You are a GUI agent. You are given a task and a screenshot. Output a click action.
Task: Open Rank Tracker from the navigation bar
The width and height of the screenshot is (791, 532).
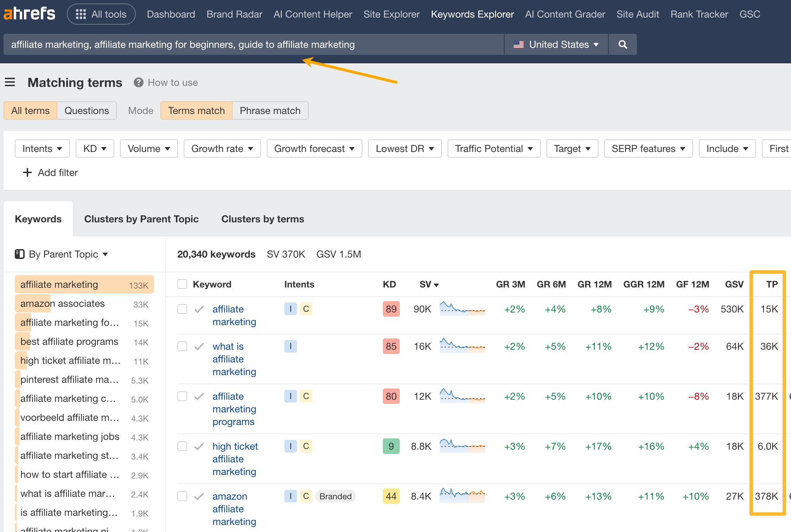coord(699,14)
